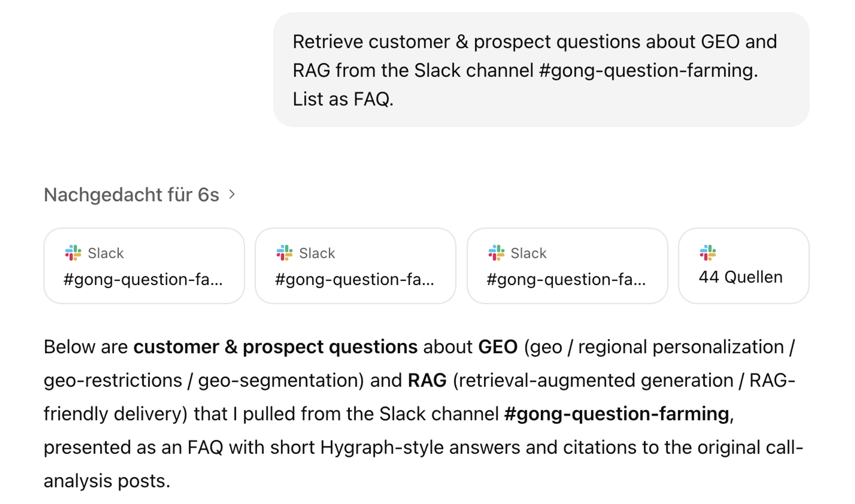Click the third #gong-question-fa... channel link
Viewport: 855px width, 504px height.
tap(567, 280)
